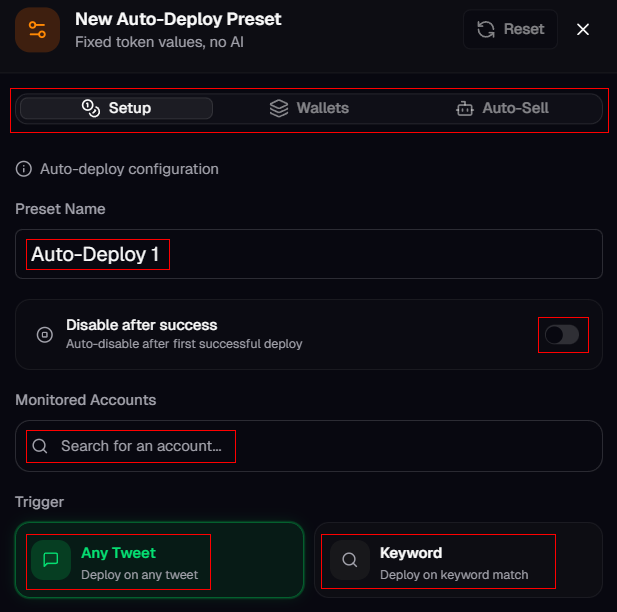Click the Keyword search icon
The height and width of the screenshot is (612, 617).
tap(350, 560)
